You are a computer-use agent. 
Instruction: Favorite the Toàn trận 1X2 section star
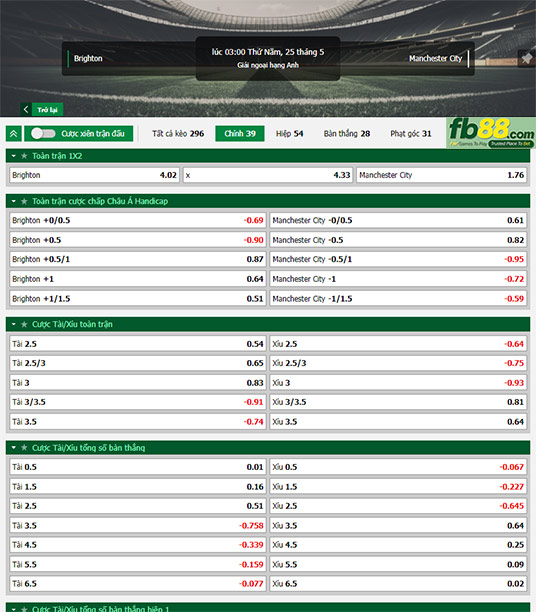24,156
